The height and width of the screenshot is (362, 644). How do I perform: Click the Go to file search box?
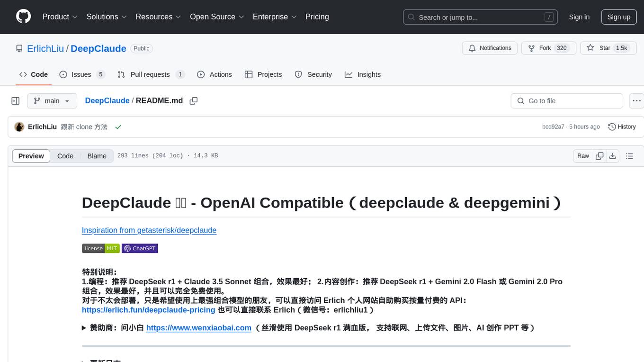click(567, 101)
